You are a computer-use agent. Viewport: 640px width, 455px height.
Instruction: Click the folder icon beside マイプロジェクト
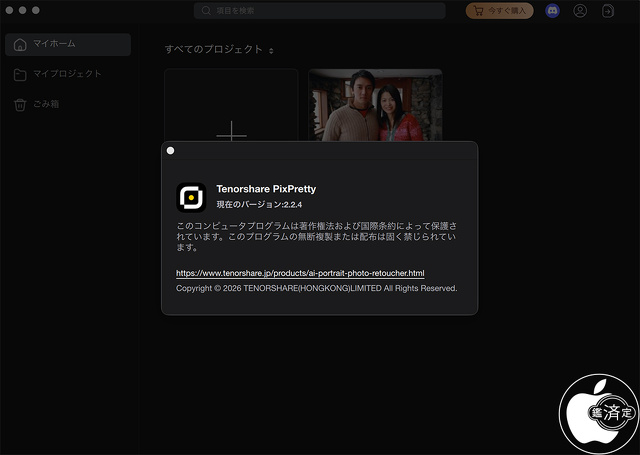pos(20,75)
